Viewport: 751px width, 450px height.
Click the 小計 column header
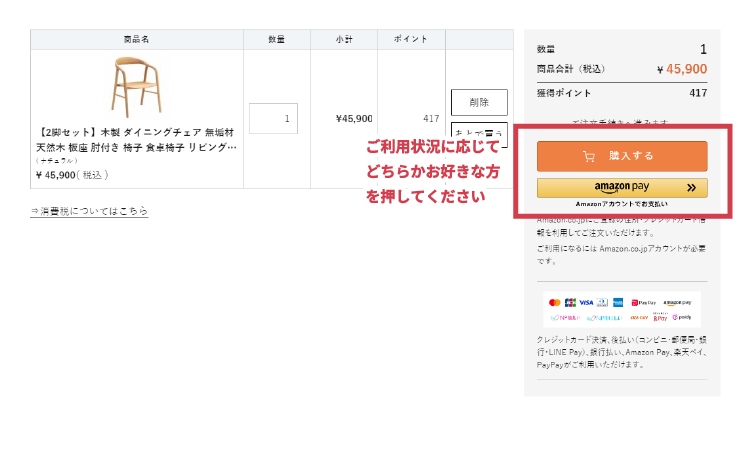click(x=344, y=39)
